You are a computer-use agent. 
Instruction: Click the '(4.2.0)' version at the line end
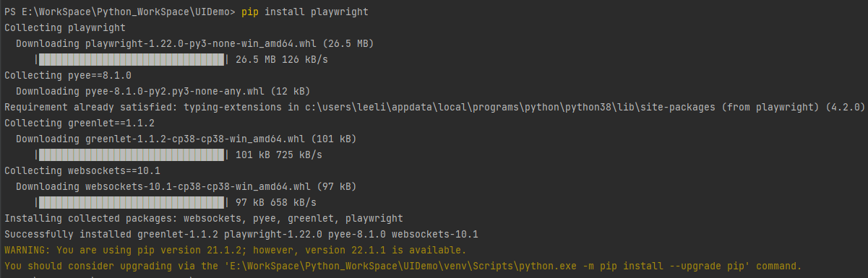846,107
